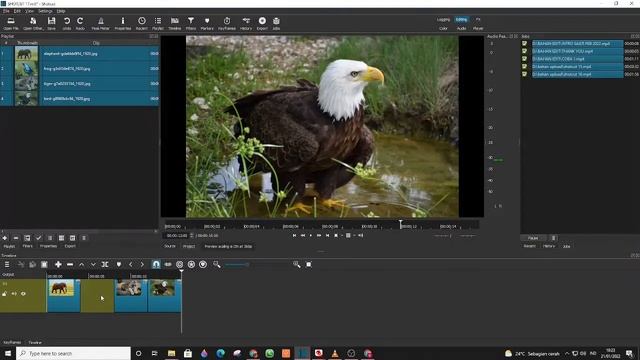Click the play button in the player
640x360 pixels.
[311, 236]
